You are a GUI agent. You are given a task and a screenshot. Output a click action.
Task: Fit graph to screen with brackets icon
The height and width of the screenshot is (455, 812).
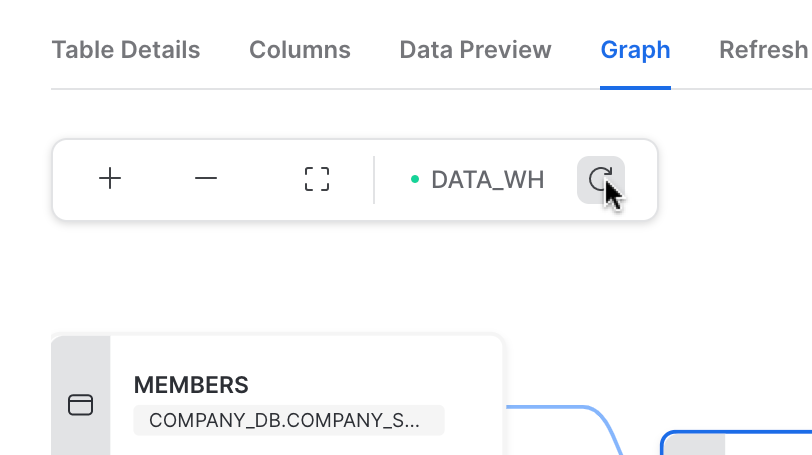point(317,179)
